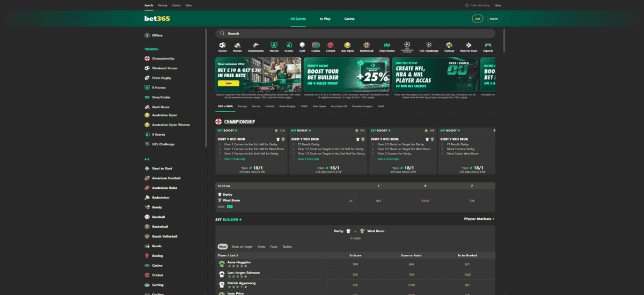Open Soccer from the sports icon strip
Screen dimensions: 644x295
coord(222,47)
